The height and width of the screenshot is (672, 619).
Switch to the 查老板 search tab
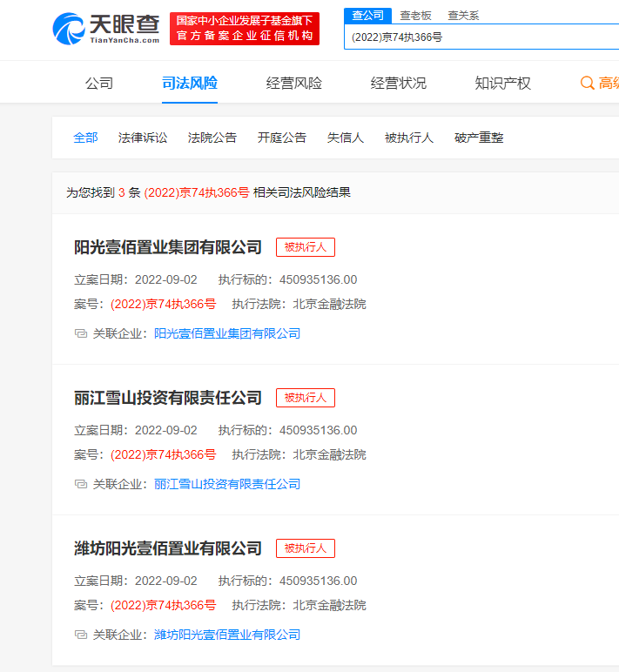tap(415, 16)
